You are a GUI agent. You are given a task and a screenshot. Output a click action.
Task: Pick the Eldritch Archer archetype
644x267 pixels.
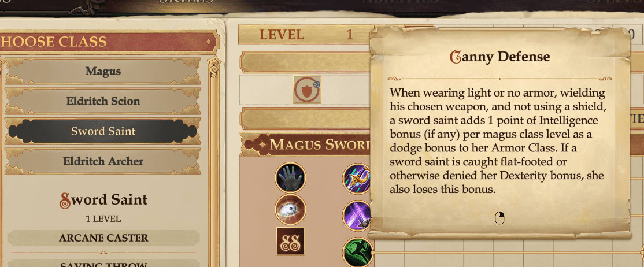point(103,161)
